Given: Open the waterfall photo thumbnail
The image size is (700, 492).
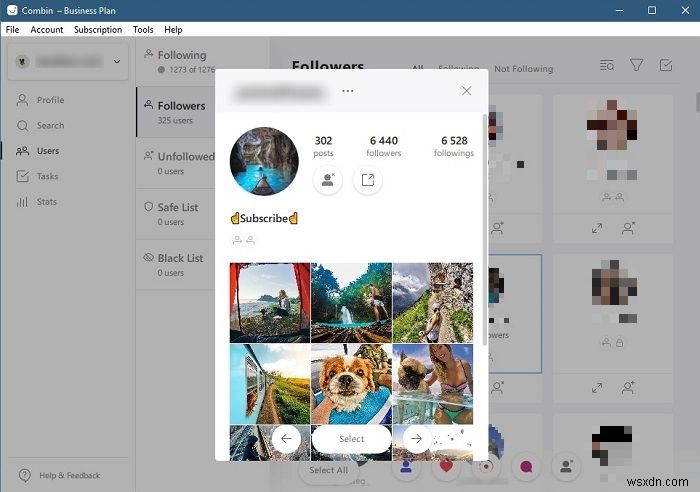Looking at the screenshot, I should pos(351,302).
